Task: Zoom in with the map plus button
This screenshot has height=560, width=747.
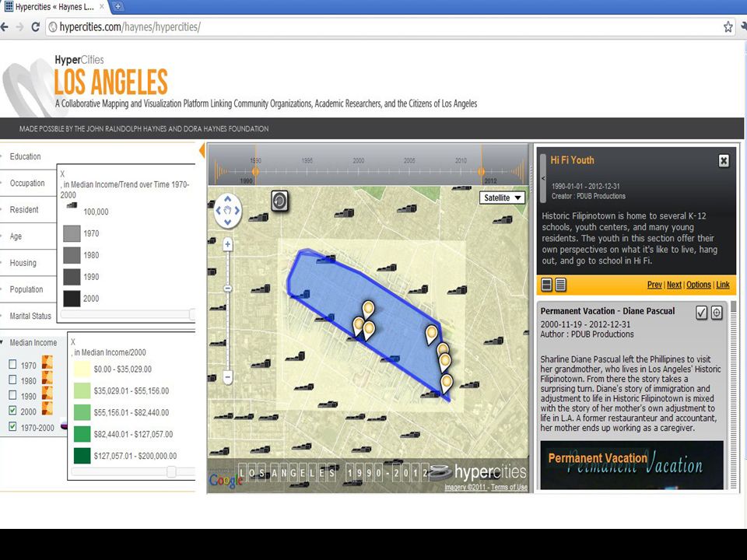Action: tap(228, 244)
